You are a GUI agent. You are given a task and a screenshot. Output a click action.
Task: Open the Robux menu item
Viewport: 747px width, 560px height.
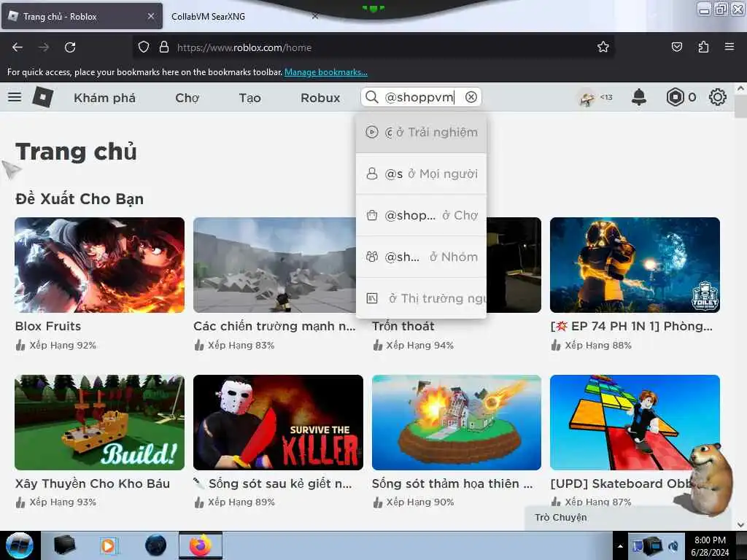point(320,98)
